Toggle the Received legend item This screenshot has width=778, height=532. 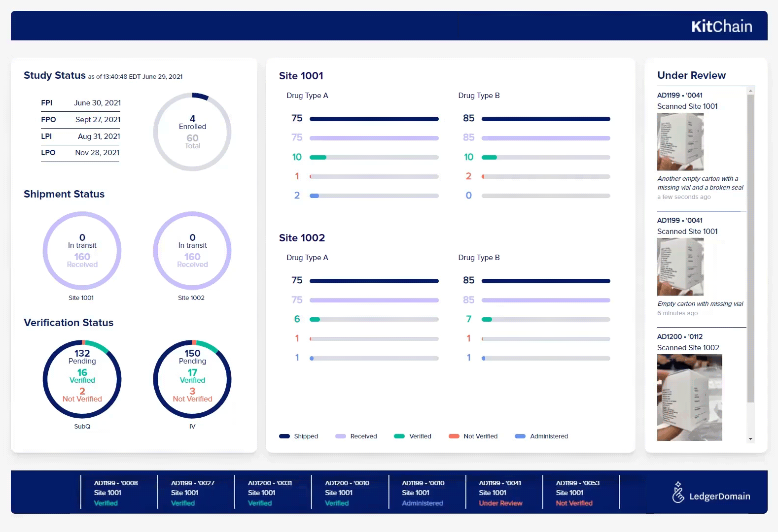[x=356, y=436]
